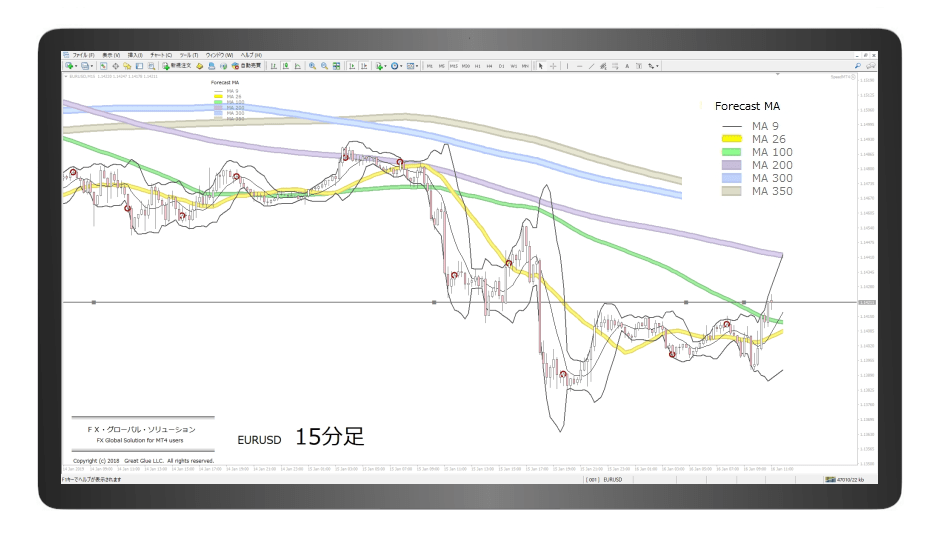Open the ツール (Tools) menu
The height and width of the screenshot is (540, 940).
tap(189, 55)
